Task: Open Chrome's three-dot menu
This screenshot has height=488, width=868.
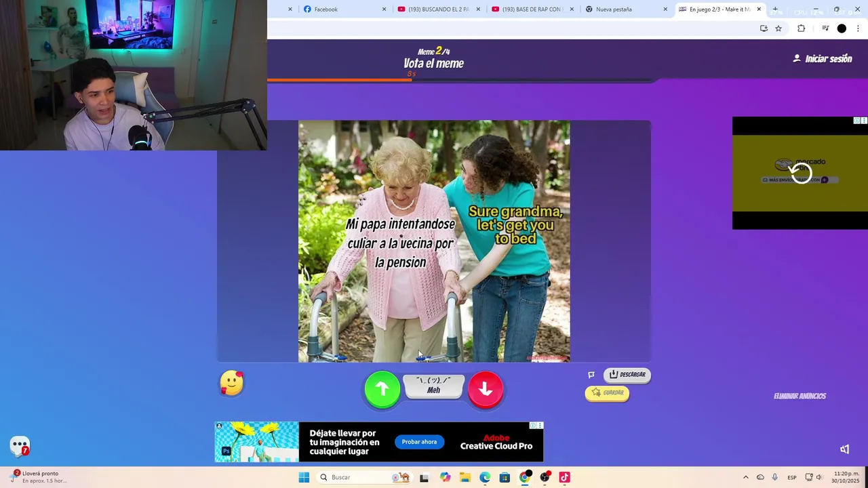Action: point(858,28)
